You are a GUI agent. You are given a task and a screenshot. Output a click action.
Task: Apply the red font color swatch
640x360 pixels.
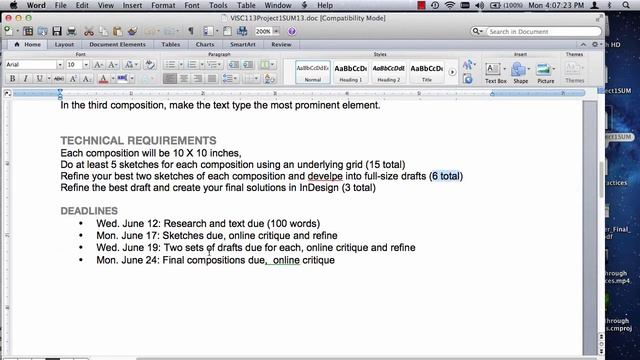coord(103,78)
